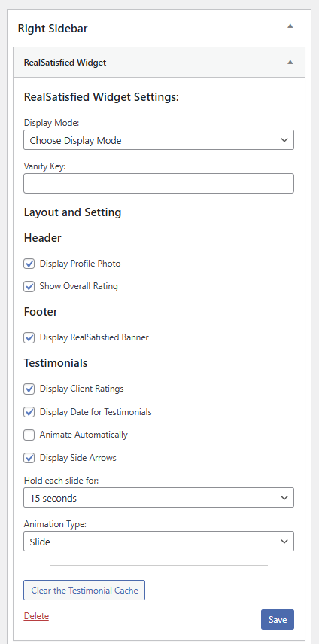Click the Display Client Ratings label
The height and width of the screenshot is (644, 319).
click(x=81, y=389)
